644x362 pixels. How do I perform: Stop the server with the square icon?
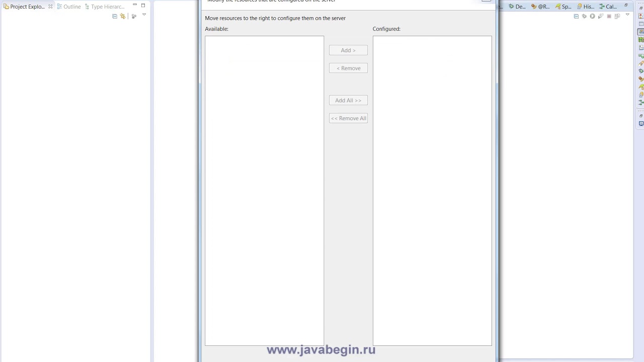pos(609,16)
